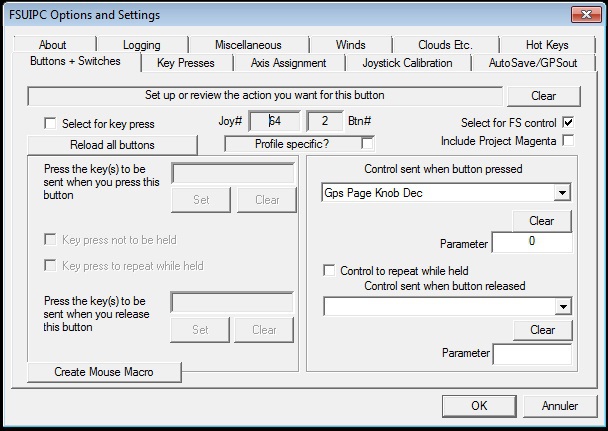Open the Axis Assignment tab

(x=288, y=63)
